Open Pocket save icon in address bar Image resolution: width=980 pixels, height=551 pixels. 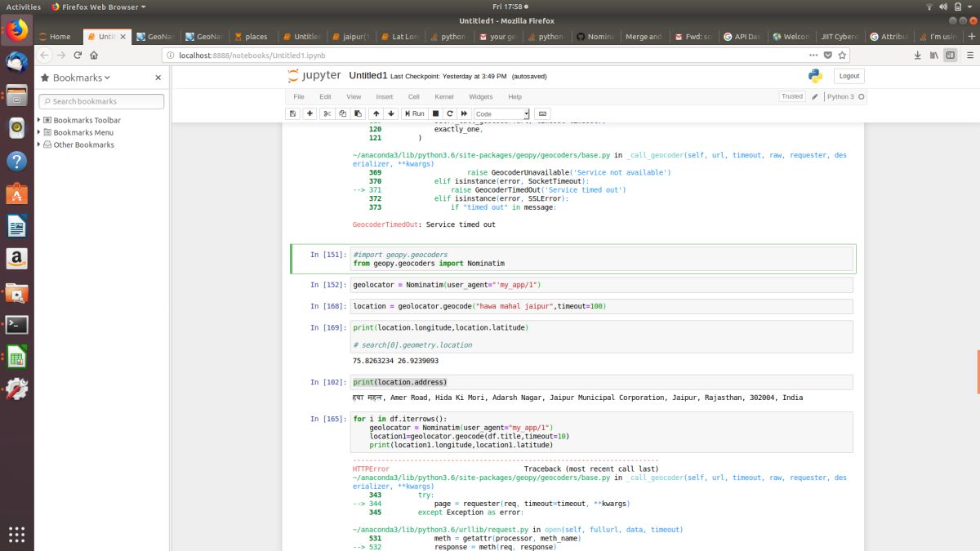click(x=827, y=55)
